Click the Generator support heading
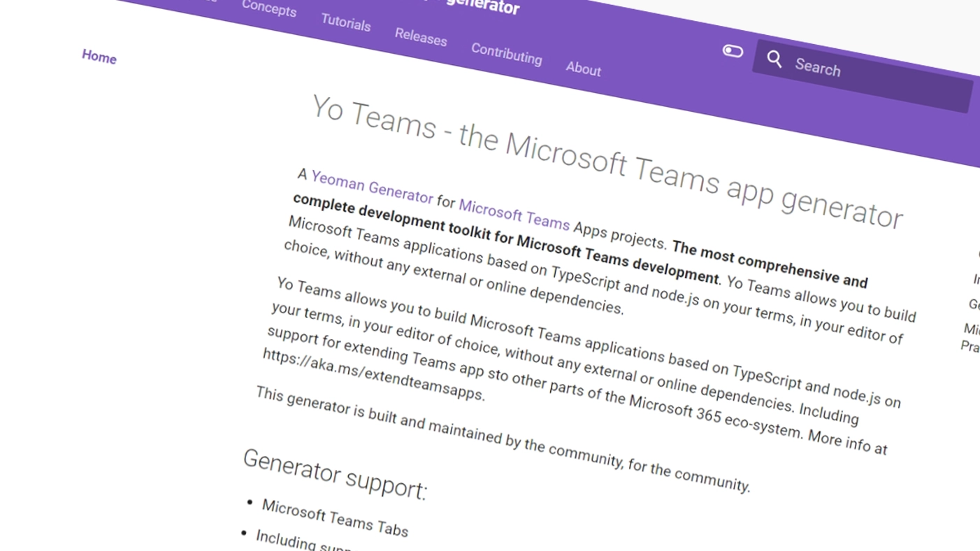This screenshot has height=551, width=980. coord(335,474)
